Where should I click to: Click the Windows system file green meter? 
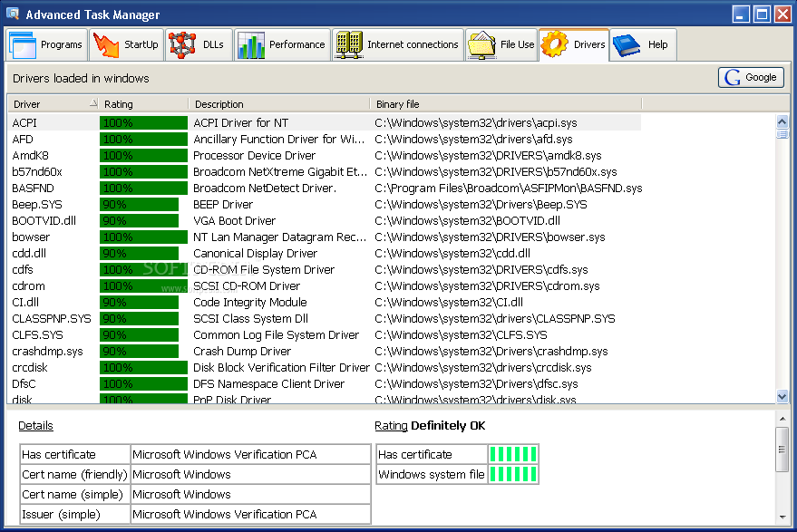point(513,475)
